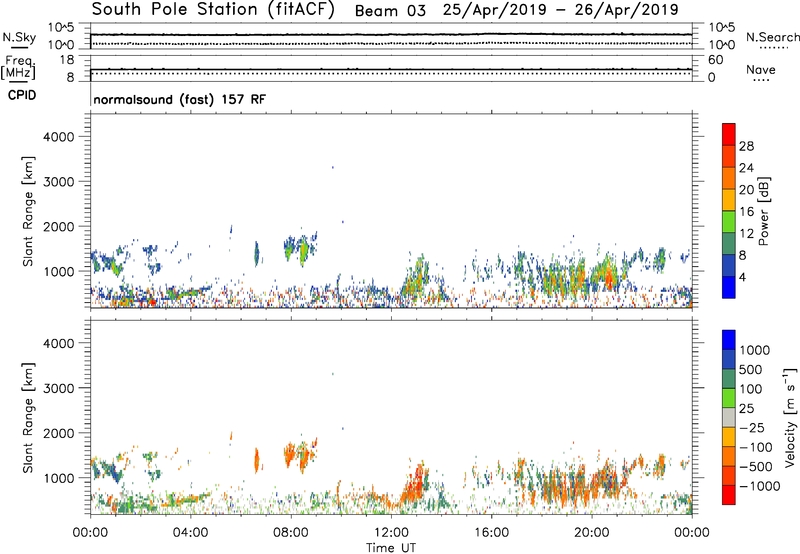This screenshot has width=800, height=554.
Task: Click the "08:00" time tick label
Action: (x=291, y=533)
